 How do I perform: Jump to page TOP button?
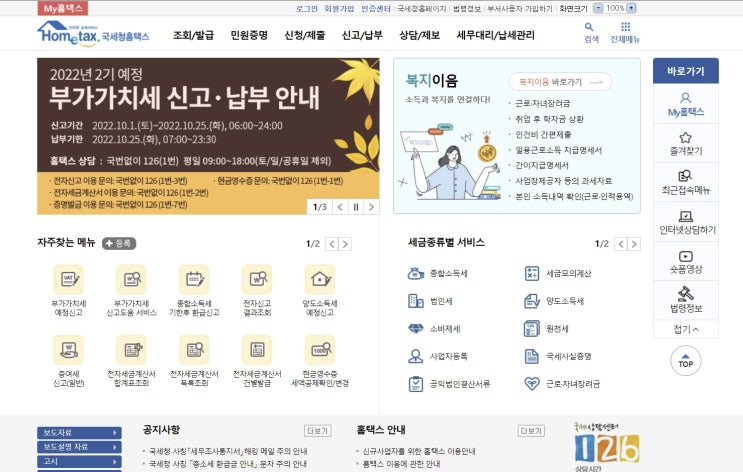click(x=686, y=361)
